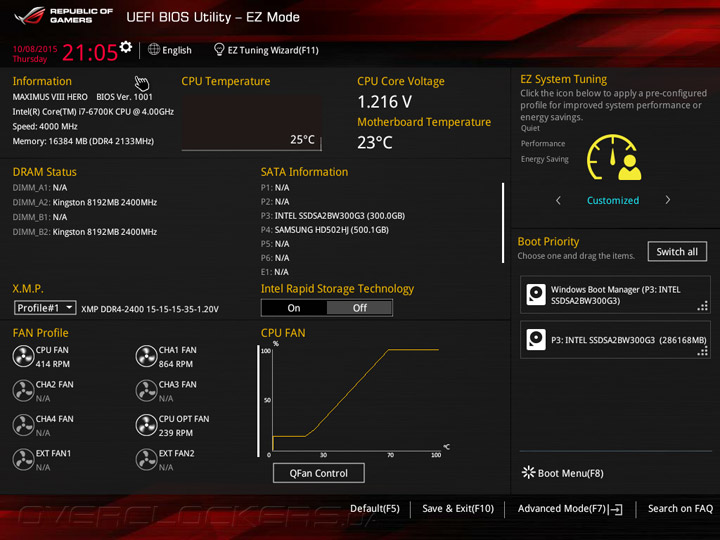Click the P3 INTEL SSD disk icon
The image size is (720, 540).
pos(536,340)
